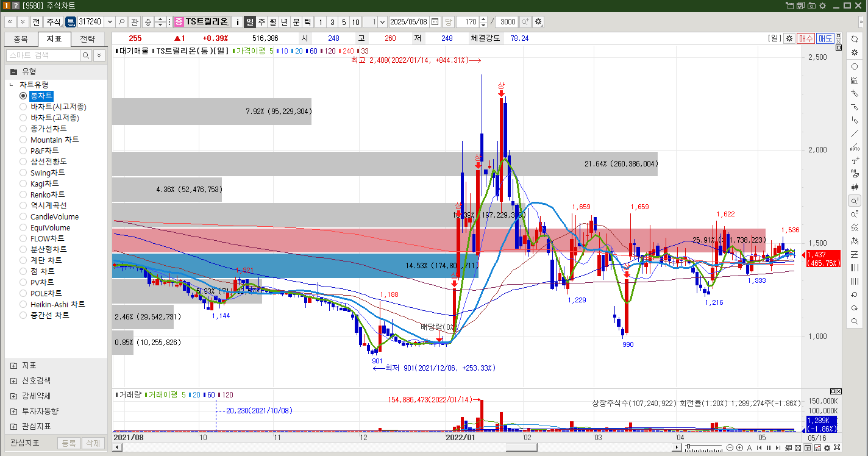Open the date picker calendar icon

coord(435,21)
